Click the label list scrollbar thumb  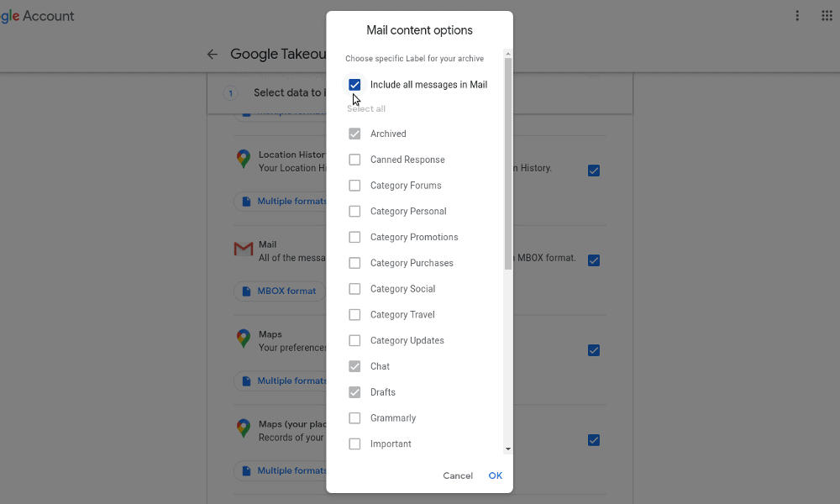pyautogui.click(x=508, y=163)
